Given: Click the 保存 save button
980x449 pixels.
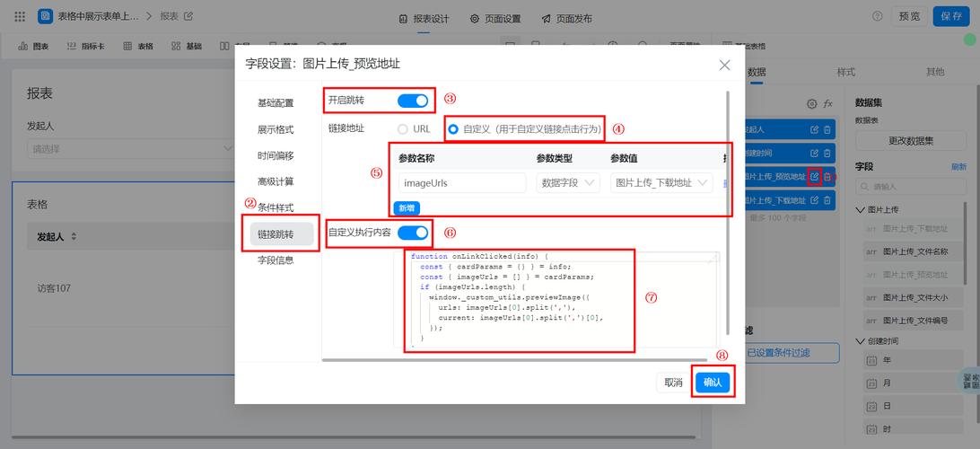Looking at the screenshot, I should coord(951,16).
